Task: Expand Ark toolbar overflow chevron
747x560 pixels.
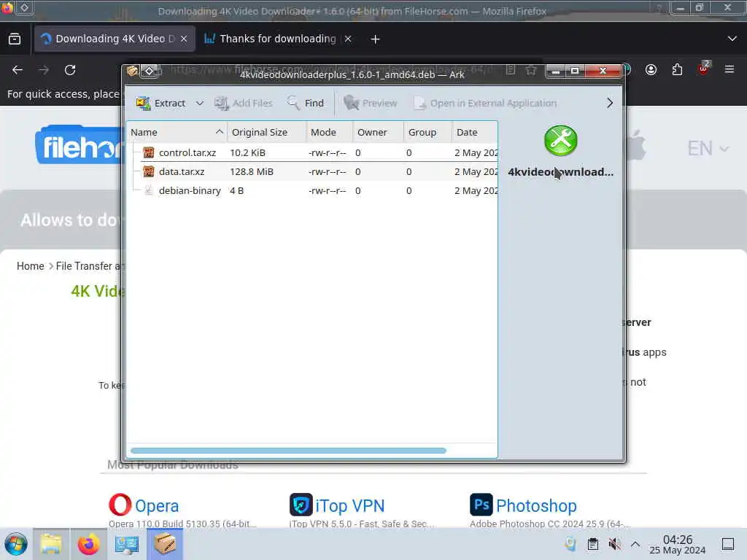Action: coord(610,103)
